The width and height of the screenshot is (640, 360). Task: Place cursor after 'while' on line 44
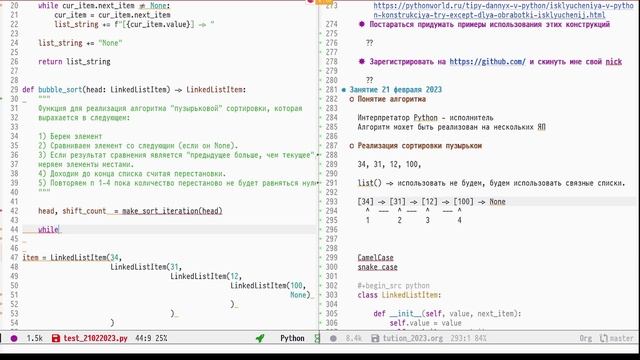click(60, 230)
